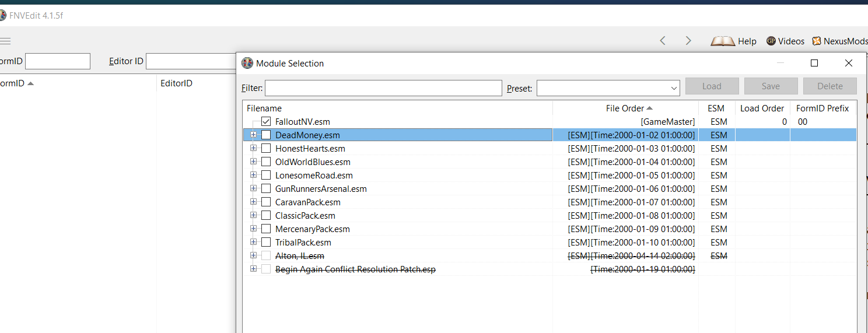Viewport: 868px width, 333px height.
Task: Select the ClassicPack.esm checkbox
Action: click(x=266, y=215)
